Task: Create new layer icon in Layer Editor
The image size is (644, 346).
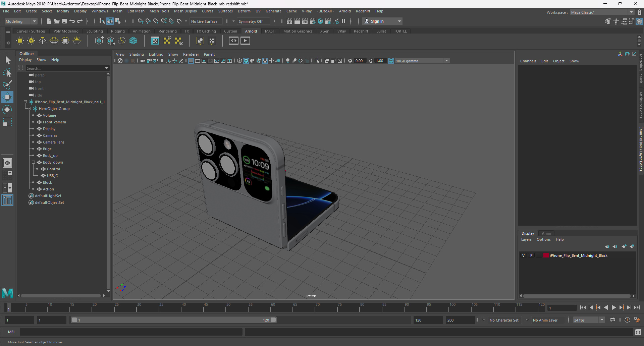Action: [x=624, y=246]
